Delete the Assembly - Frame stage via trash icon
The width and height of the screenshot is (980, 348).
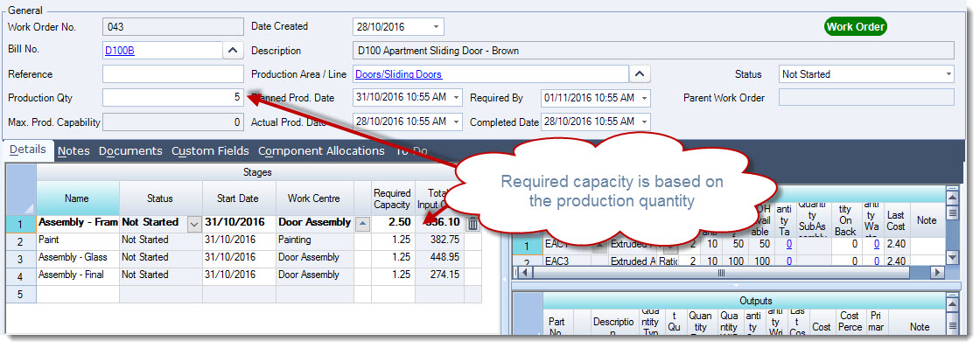(473, 223)
